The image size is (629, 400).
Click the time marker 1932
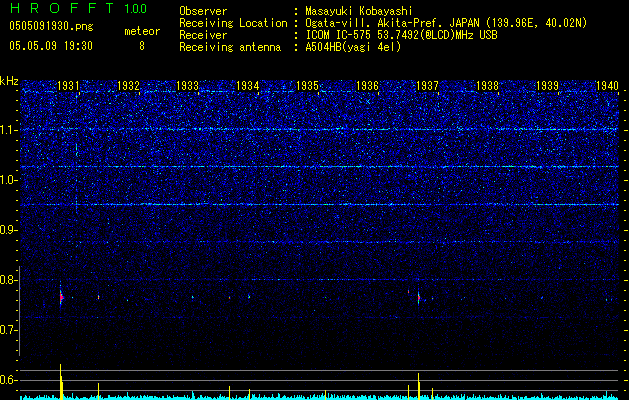point(128,85)
